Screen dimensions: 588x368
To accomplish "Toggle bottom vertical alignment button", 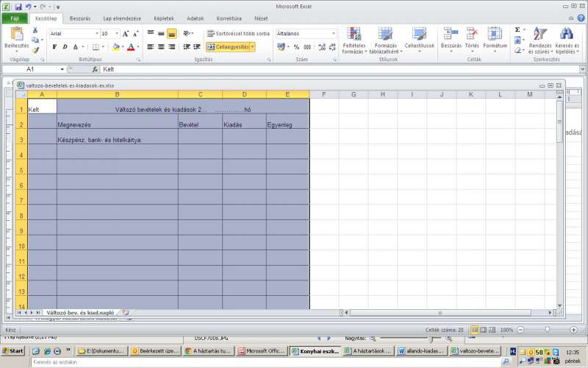I will (172, 33).
